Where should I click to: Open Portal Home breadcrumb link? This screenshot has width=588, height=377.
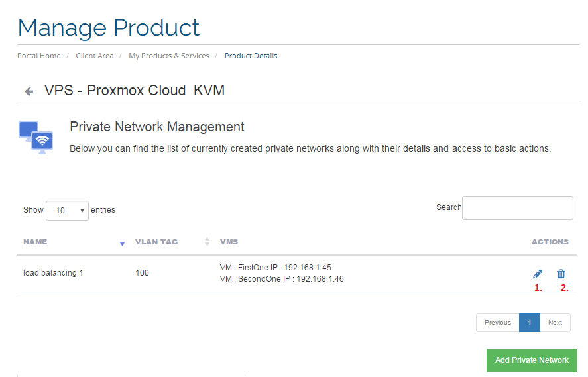click(39, 56)
